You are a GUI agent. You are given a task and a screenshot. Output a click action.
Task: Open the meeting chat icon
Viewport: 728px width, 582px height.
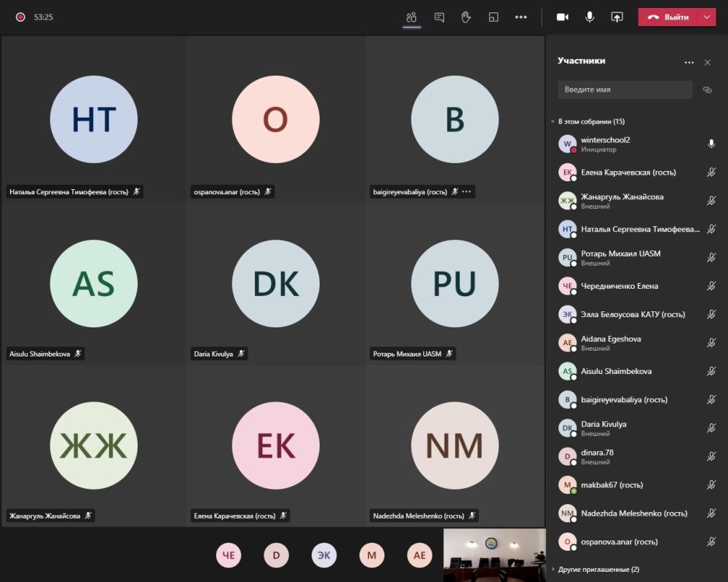coord(439,17)
